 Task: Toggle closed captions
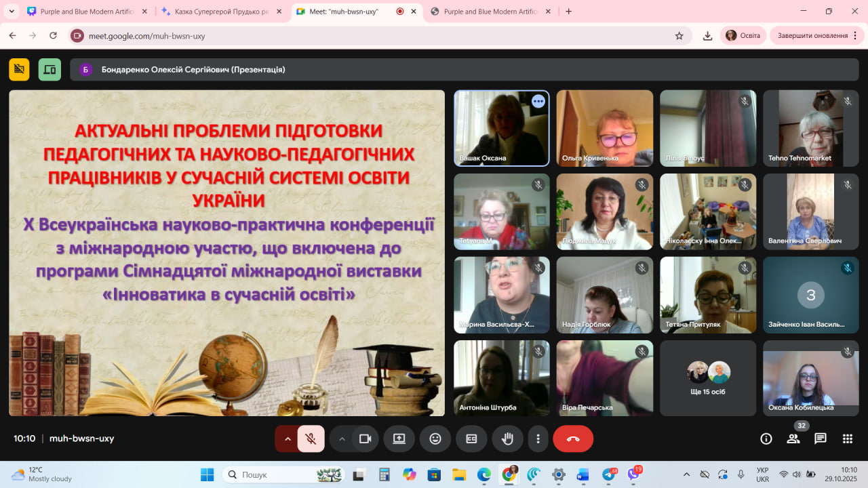[x=471, y=439]
